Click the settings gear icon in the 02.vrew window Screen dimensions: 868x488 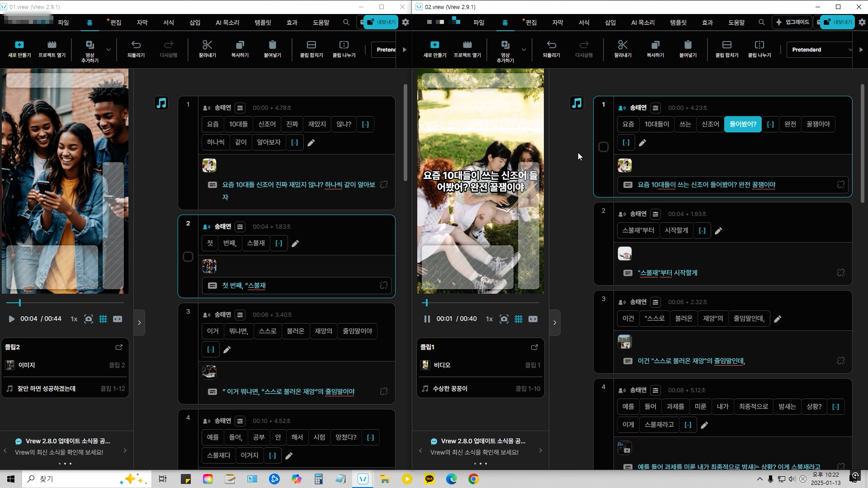point(862,22)
